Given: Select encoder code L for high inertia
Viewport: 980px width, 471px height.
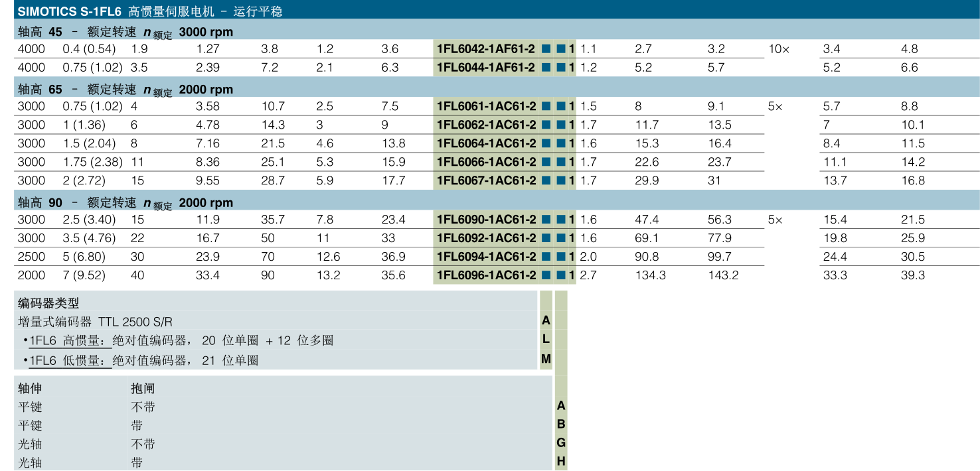Looking at the screenshot, I should (546, 340).
